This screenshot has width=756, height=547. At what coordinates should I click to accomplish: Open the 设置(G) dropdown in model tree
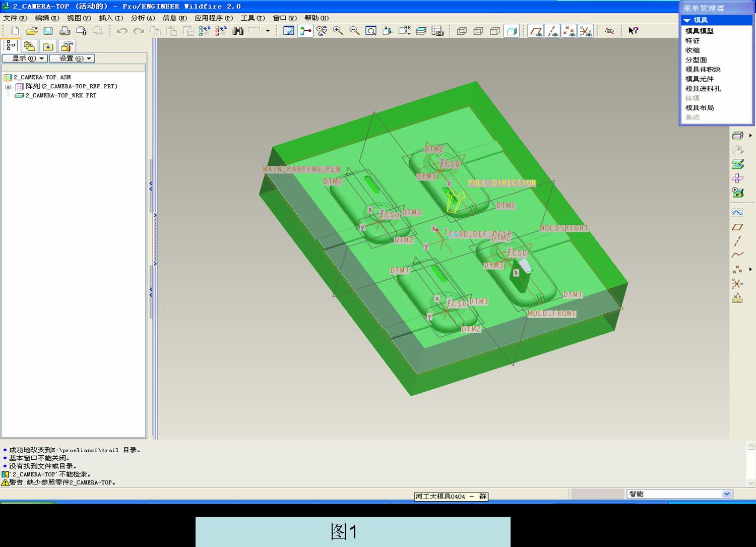[72, 58]
